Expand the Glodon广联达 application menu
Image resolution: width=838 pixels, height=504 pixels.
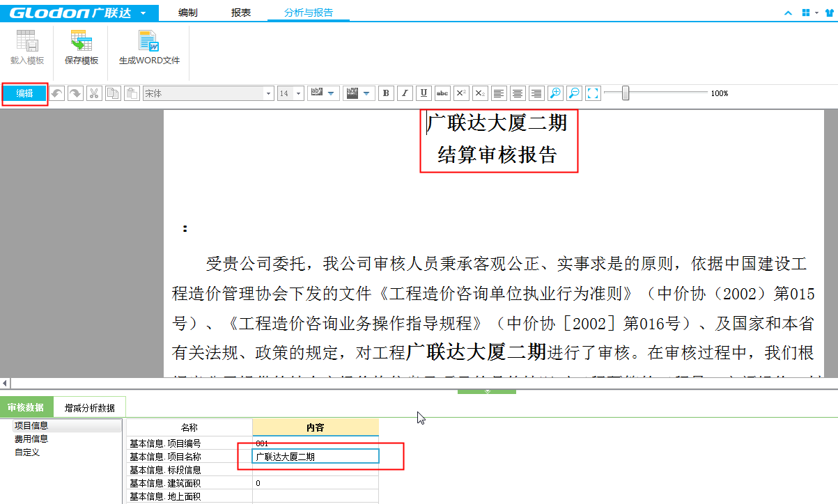coord(143,13)
